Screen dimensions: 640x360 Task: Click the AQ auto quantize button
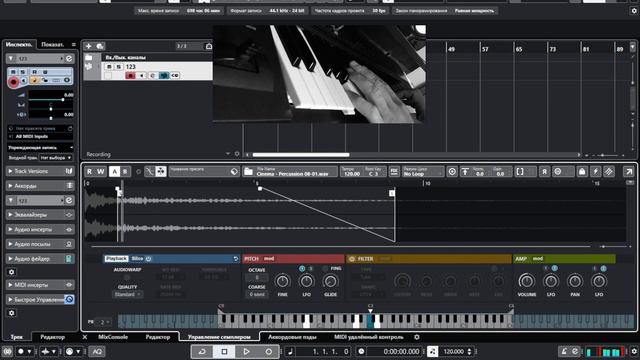[x=97, y=351]
